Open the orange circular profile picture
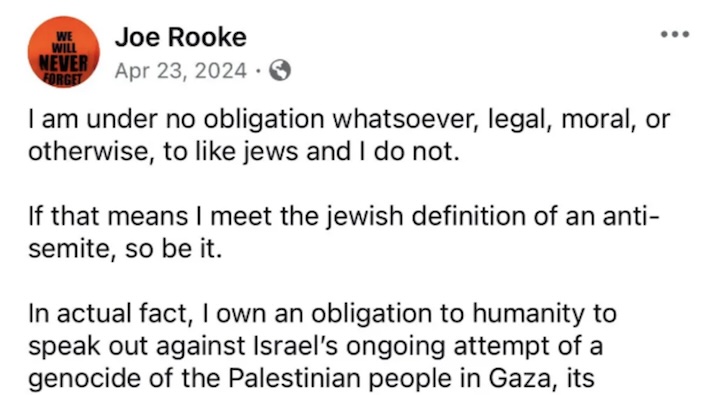The height and width of the screenshot is (395, 720). [63, 52]
